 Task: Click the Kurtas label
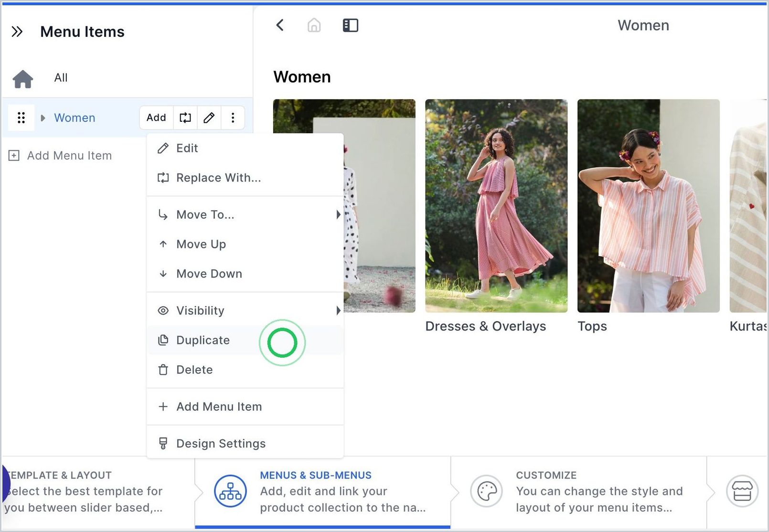(x=748, y=326)
